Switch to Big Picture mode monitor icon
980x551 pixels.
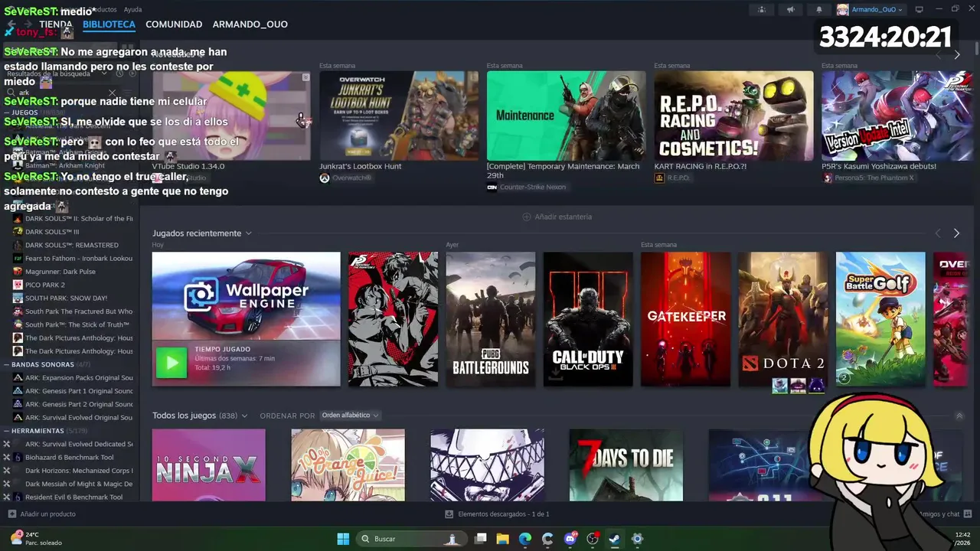pyautogui.click(x=920, y=9)
